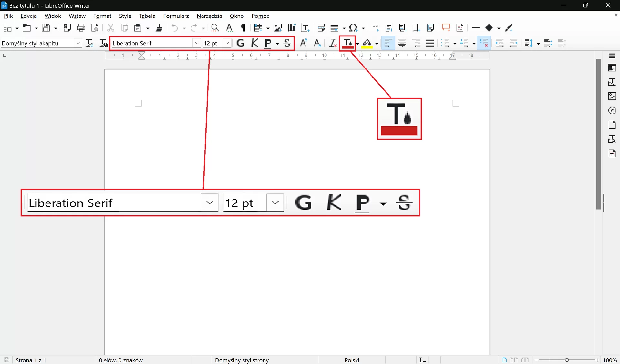Open unordered list dropdown arrow
Image resolution: width=620 pixels, height=364 pixels.
(455, 44)
